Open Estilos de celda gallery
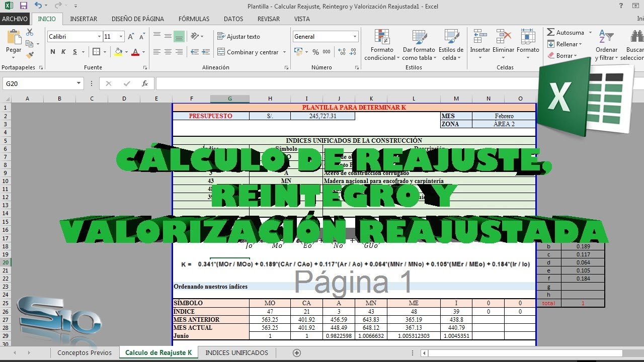Image resolution: width=644 pixels, height=362 pixels. (x=451, y=45)
